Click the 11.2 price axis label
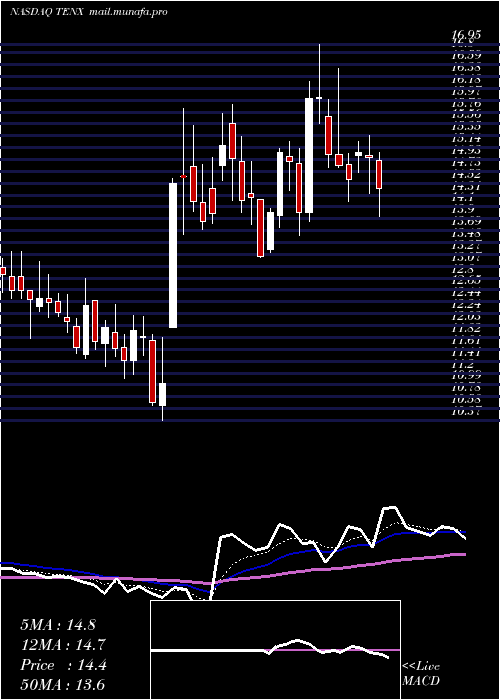 point(462,365)
